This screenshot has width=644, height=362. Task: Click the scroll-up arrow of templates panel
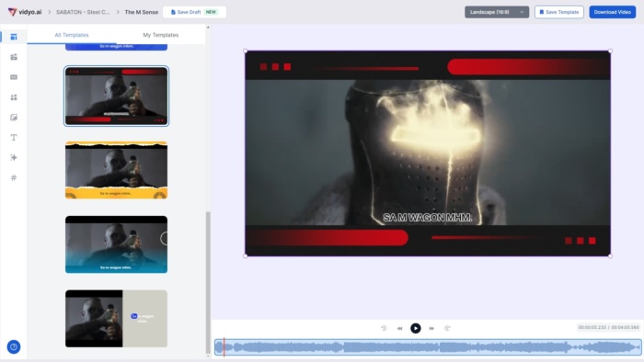(208, 28)
